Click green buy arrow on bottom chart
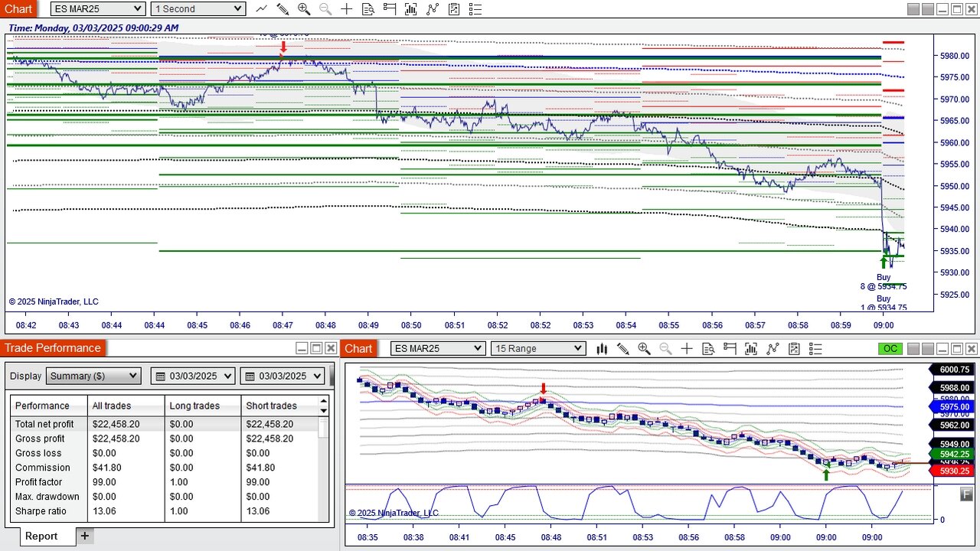The width and height of the screenshot is (980, 551). click(826, 474)
